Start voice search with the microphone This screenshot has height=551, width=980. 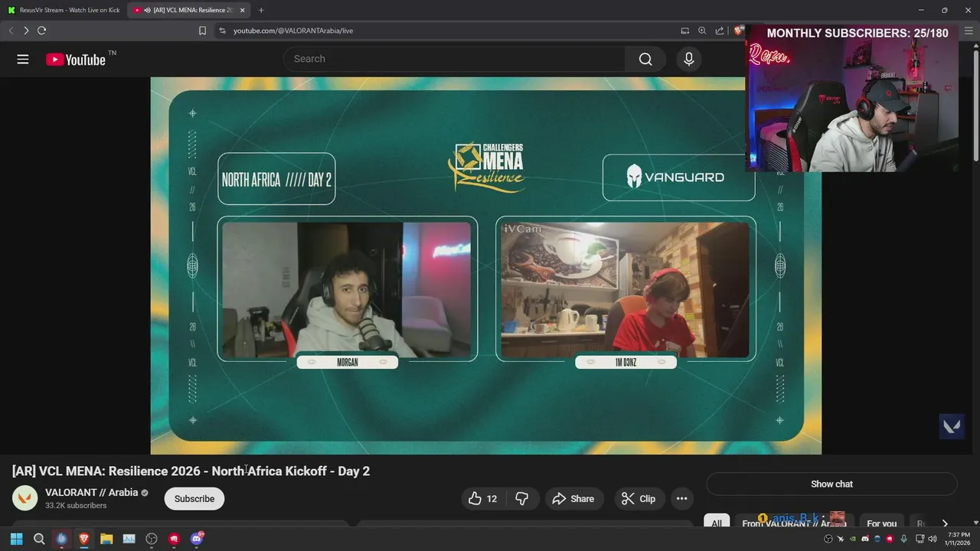click(x=689, y=59)
